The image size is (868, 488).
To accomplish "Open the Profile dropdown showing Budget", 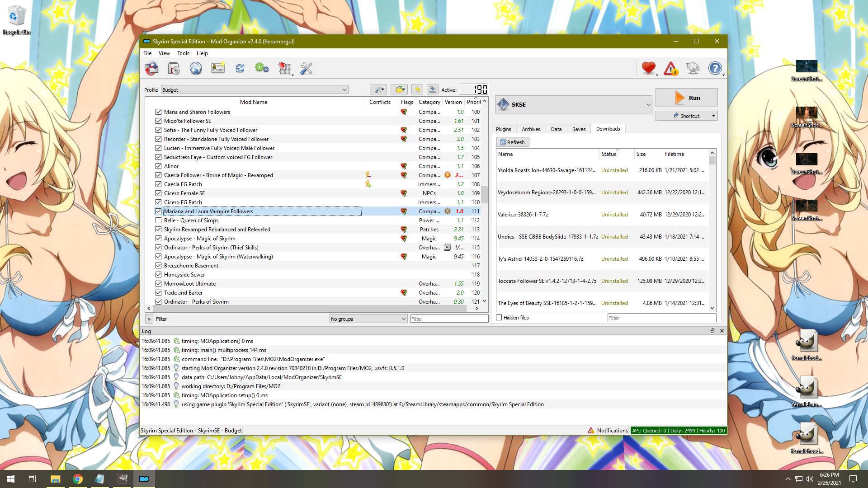I will coord(255,89).
